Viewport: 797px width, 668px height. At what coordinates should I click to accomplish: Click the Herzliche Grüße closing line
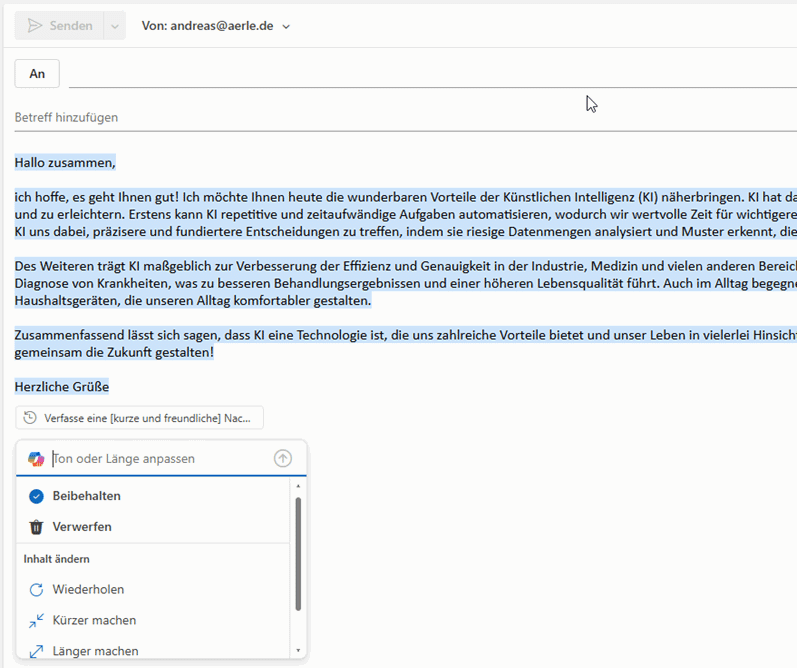pyautogui.click(x=62, y=386)
